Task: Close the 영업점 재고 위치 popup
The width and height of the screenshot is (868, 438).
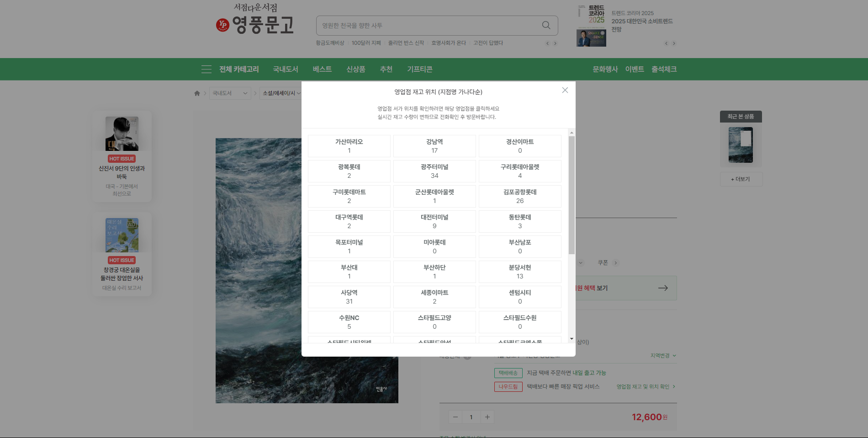Action: 565,90
